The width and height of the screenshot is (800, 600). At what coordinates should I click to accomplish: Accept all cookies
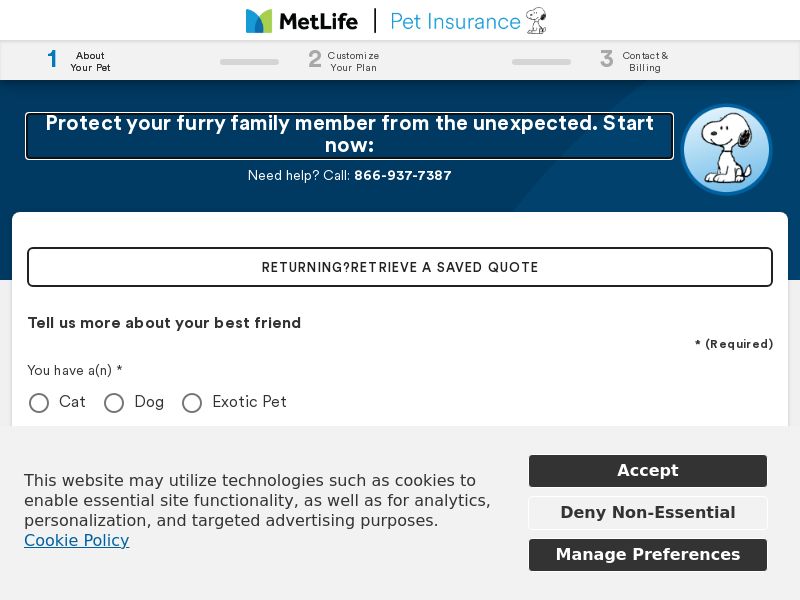click(647, 471)
